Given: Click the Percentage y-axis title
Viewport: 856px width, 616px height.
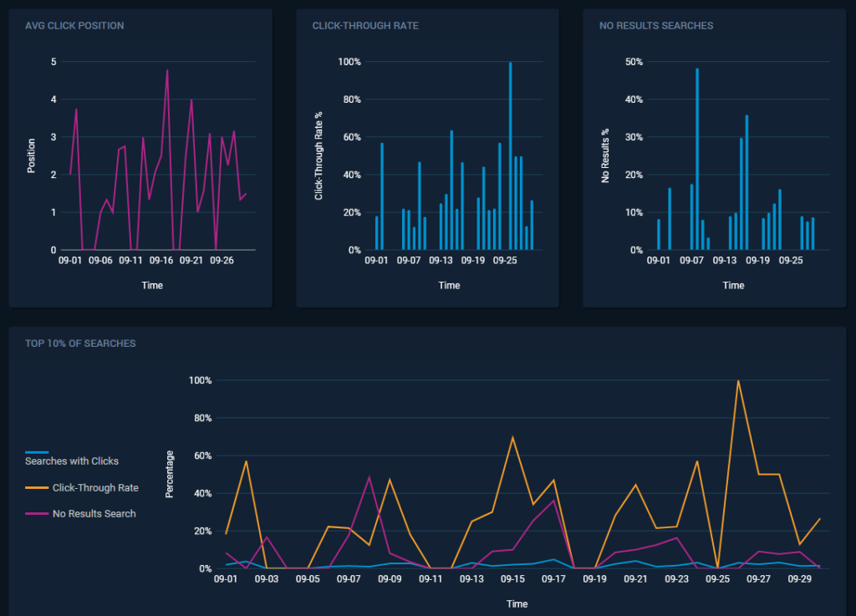Looking at the screenshot, I should (x=170, y=474).
